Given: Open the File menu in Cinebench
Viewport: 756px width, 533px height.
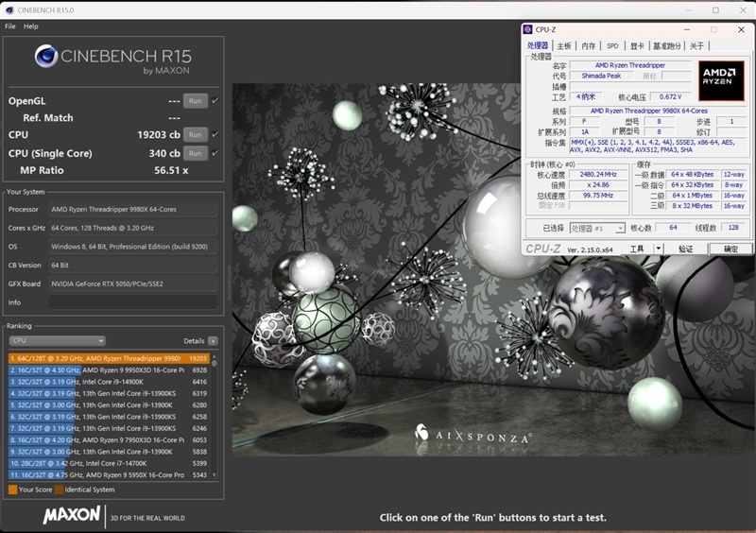Looking at the screenshot, I should tap(10, 26).
